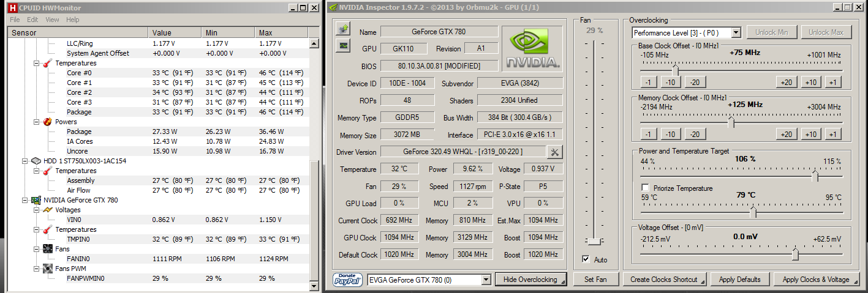Click the Powers flame icon in HWMonitor
Image resolution: width=868 pixels, height=293 pixels.
tap(47, 122)
